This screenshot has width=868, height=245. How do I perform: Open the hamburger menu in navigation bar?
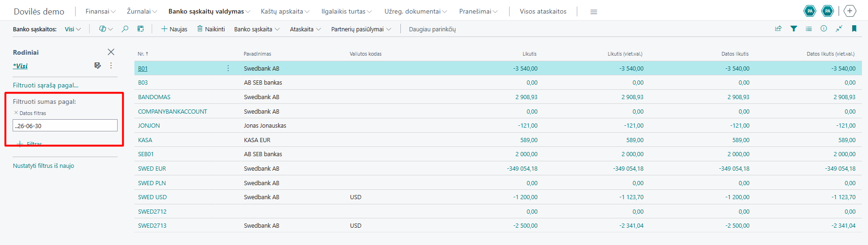(594, 12)
